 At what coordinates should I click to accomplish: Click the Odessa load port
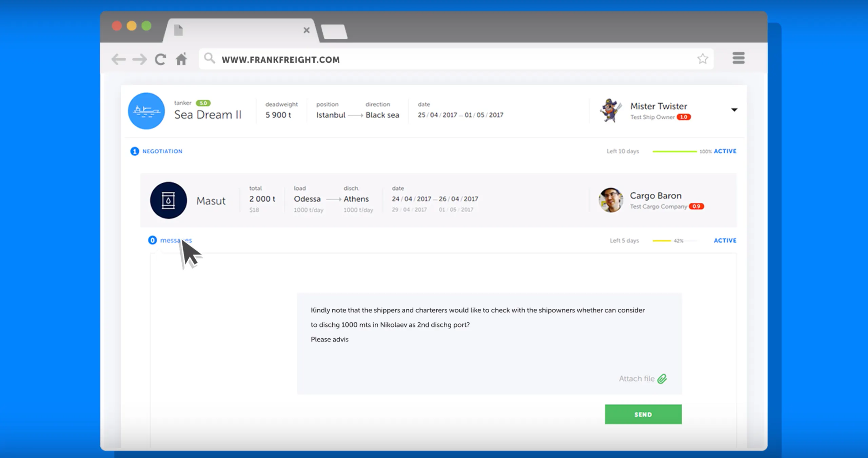(x=307, y=199)
